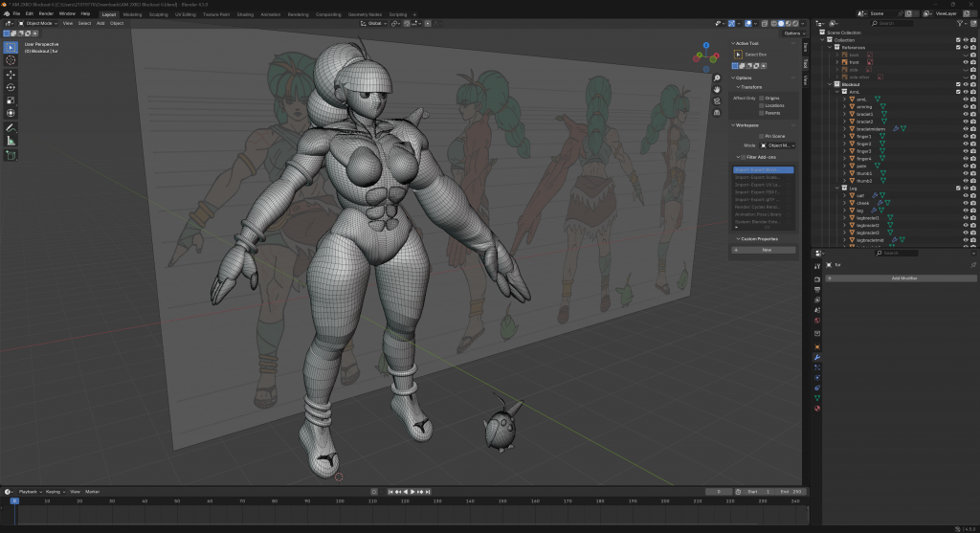The height and width of the screenshot is (533, 980).
Task: Open the Global transform orientation dropdown
Action: click(376, 23)
